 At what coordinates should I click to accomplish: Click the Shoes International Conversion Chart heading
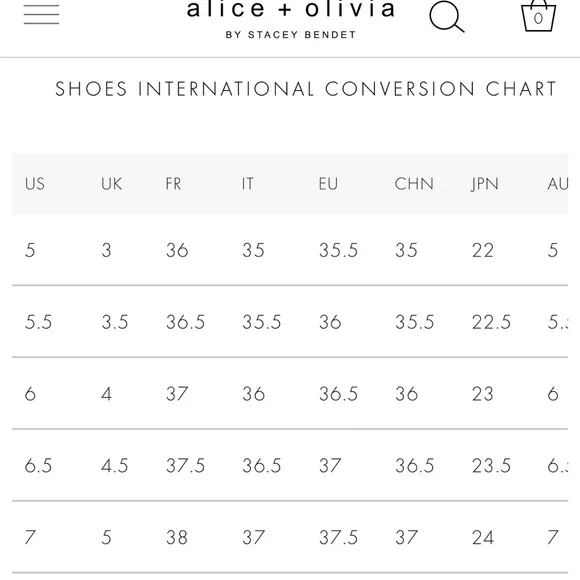[x=306, y=89]
